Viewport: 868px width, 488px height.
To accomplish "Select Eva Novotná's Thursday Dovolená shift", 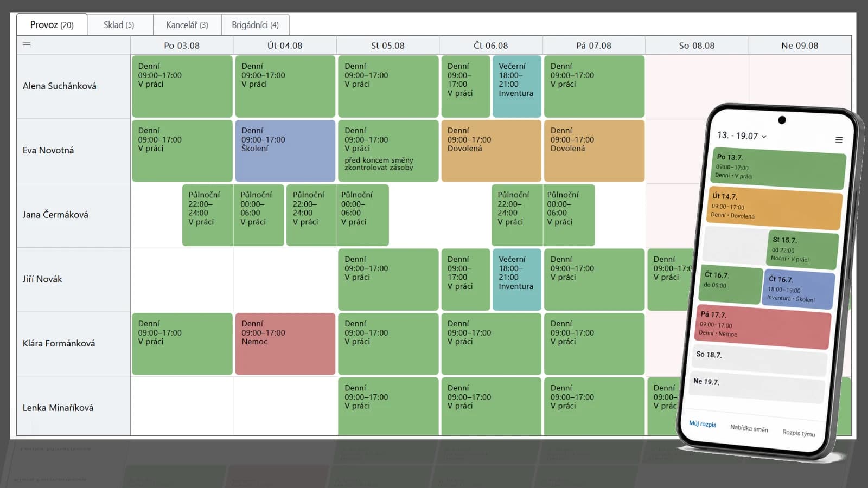I will 491,151.
